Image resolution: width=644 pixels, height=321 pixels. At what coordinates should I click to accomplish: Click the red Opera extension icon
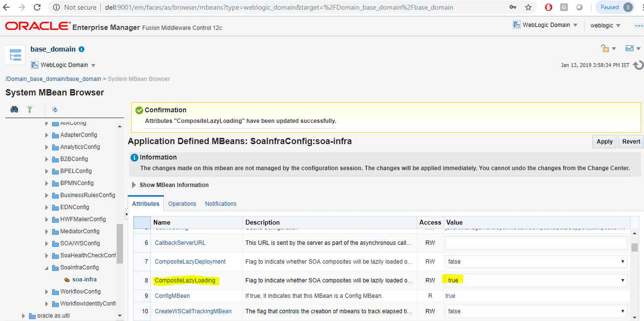coord(549,7)
